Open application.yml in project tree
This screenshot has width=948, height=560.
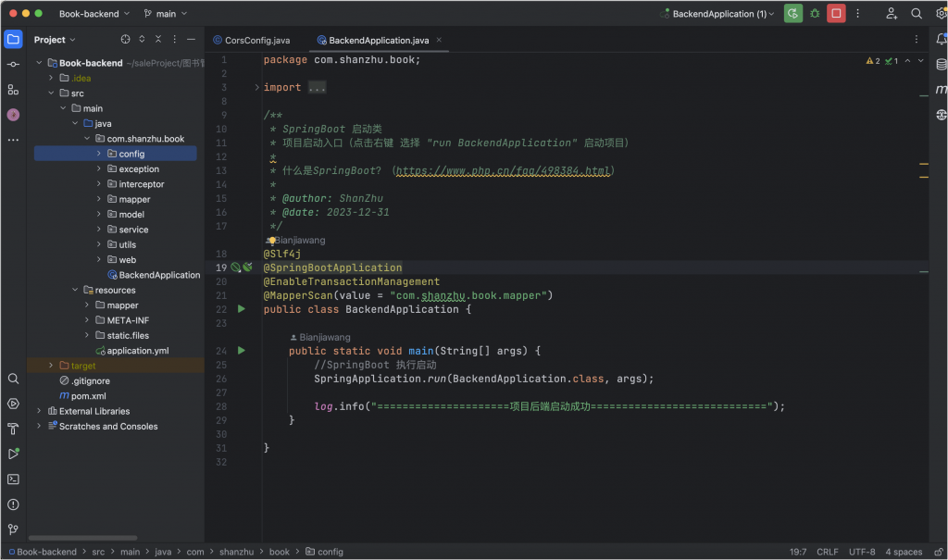coord(137,351)
